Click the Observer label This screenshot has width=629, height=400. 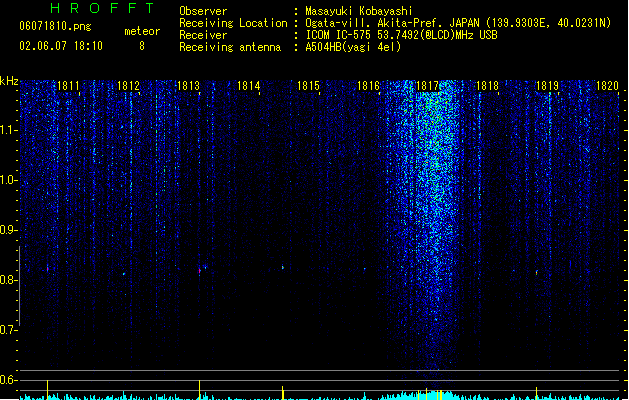coord(203,11)
